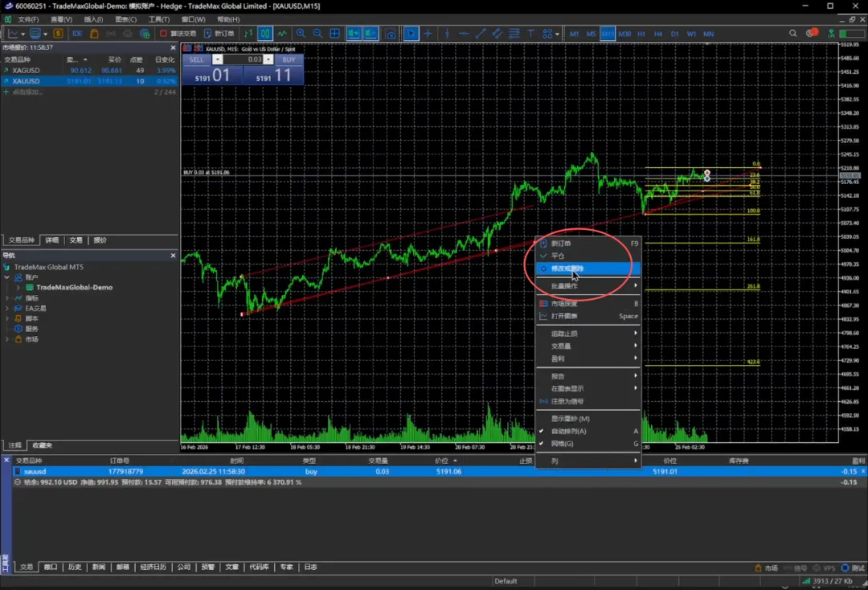Toggle 自动排列(A) auto arrange in context menu
This screenshot has width=868, height=590.
[568, 431]
